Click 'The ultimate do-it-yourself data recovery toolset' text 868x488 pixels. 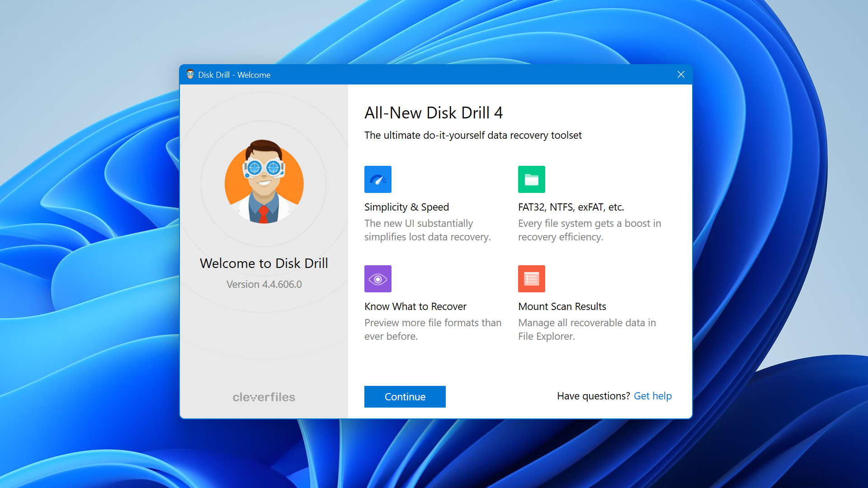(x=473, y=136)
